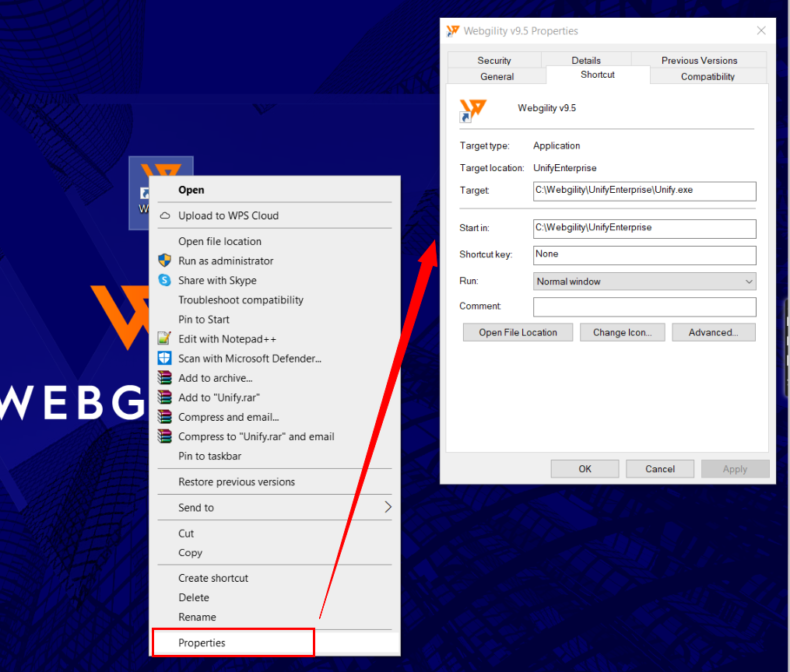Choose Copy from the context menu
Image resolution: width=790 pixels, height=672 pixels.
coord(275,553)
